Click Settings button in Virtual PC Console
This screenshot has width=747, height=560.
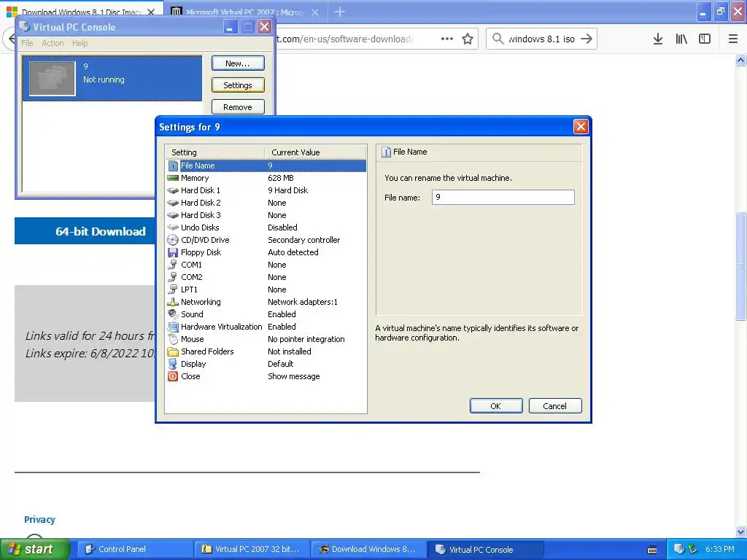coord(238,85)
